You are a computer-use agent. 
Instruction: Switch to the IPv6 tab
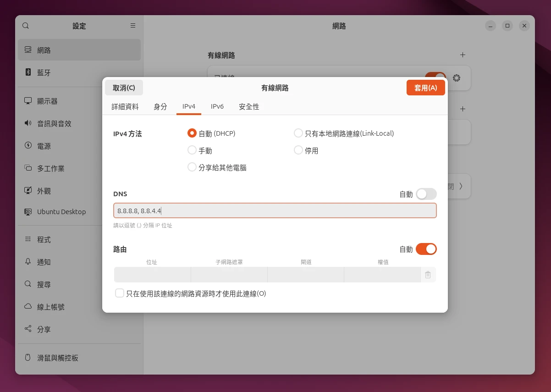(x=217, y=106)
